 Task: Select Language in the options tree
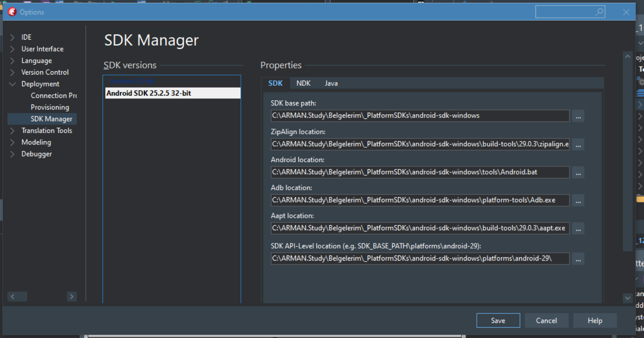36,61
